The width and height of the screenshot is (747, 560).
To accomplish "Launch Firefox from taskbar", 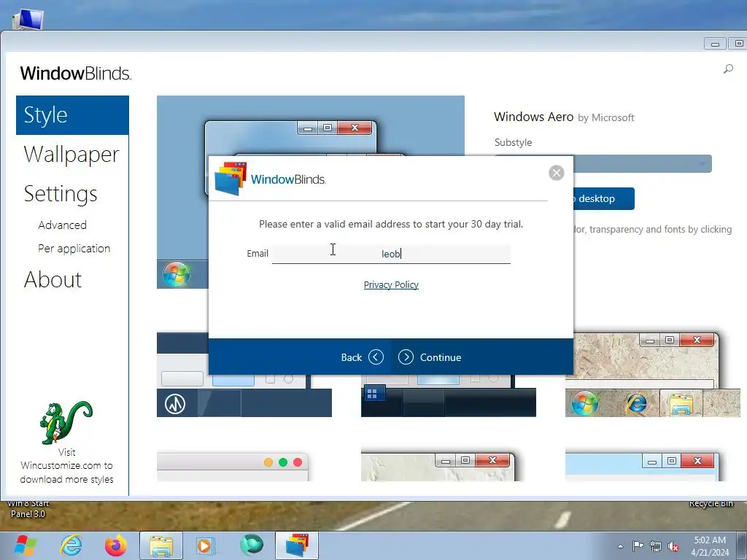I will click(x=116, y=545).
